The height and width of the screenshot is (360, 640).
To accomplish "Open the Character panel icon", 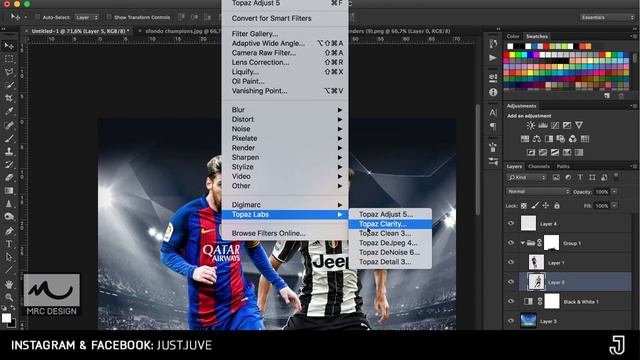I will (x=493, y=112).
